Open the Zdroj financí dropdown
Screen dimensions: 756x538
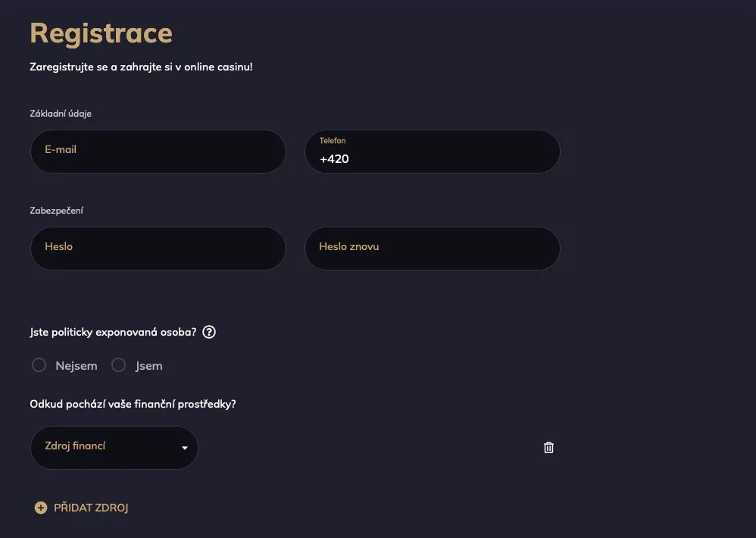coord(114,447)
